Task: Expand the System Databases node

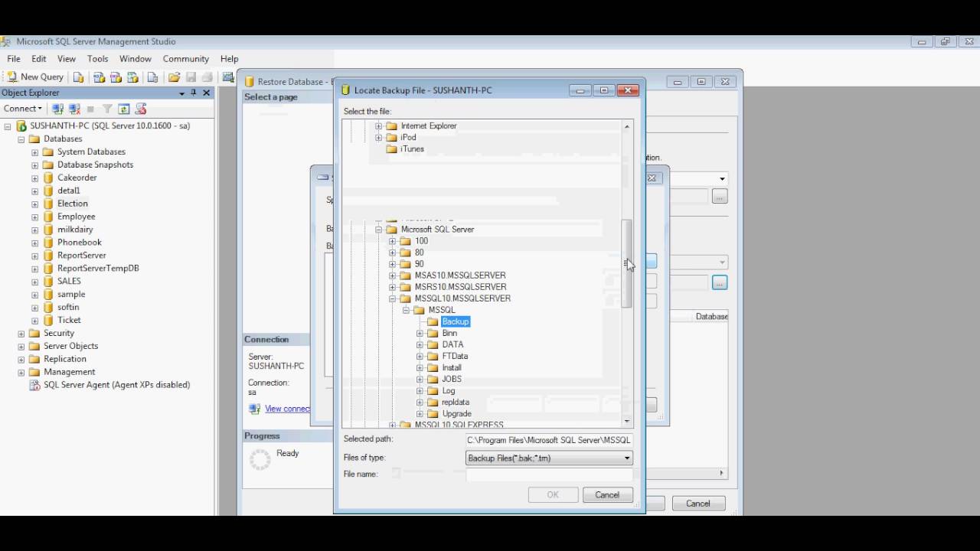Action: pyautogui.click(x=35, y=152)
